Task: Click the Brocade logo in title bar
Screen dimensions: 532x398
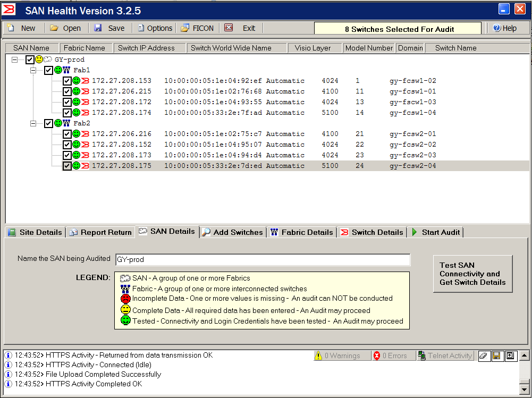Action: pyautogui.click(x=9, y=10)
